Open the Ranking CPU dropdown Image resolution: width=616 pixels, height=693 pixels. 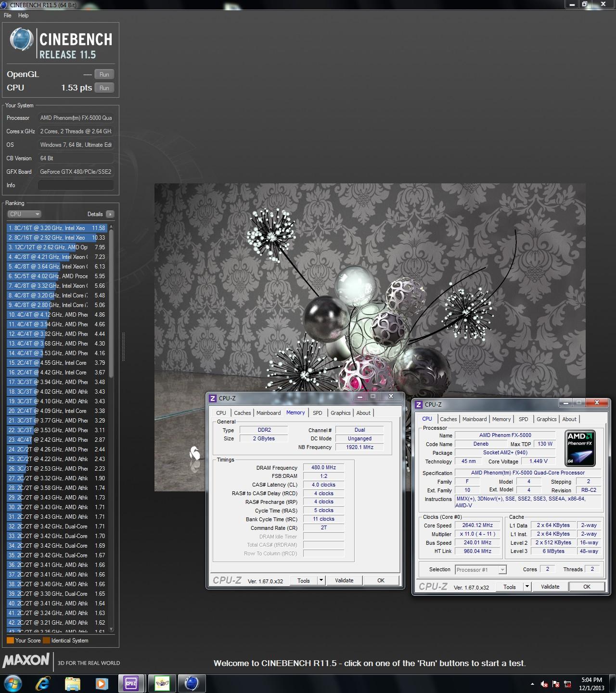[24, 214]
